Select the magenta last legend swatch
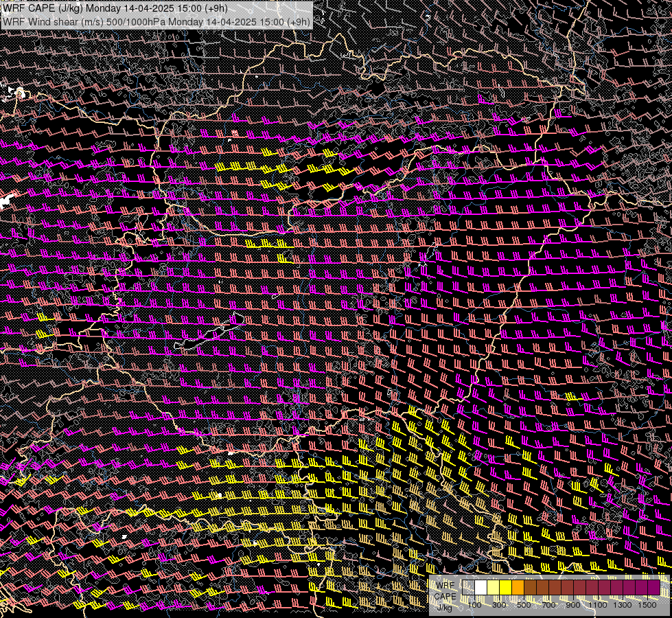The width and height of the screenshot is (672, 618). 654,587
